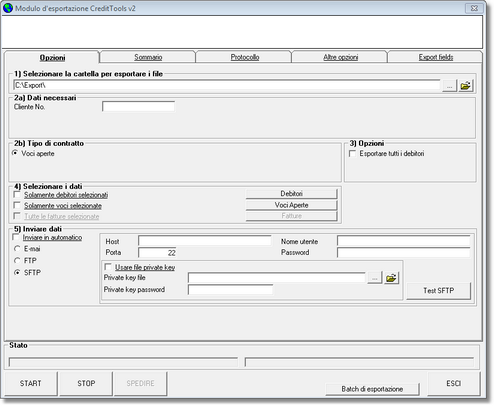Open folder icon beside Private key file
The width and height of the screenshot is (494, 406).
[x=391, y=278]
